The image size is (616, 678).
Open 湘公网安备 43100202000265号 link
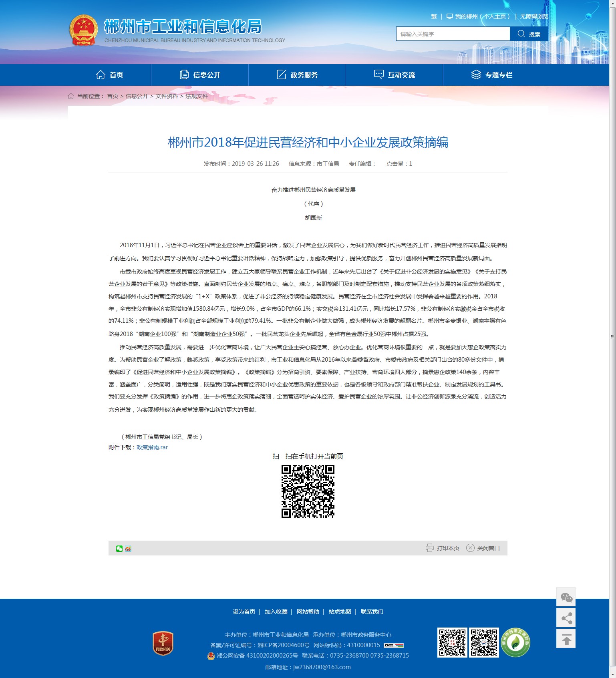[258, 656]
